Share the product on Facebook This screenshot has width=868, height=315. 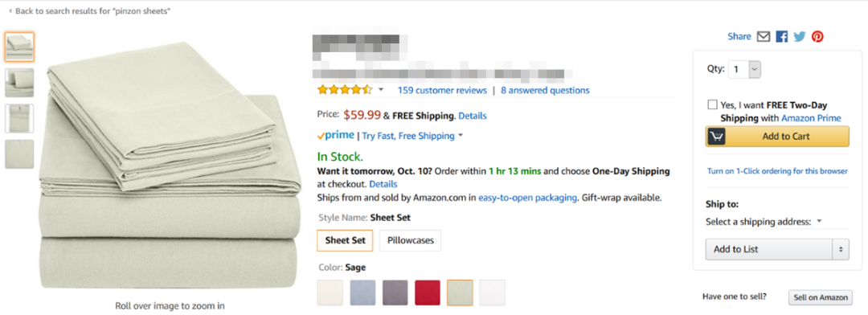pos(782,36)
